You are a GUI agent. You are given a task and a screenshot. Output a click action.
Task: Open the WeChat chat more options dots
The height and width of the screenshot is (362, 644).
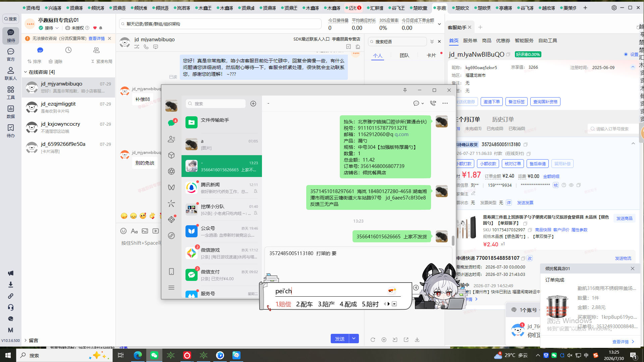pyautogui.click(x=445, y=103)
